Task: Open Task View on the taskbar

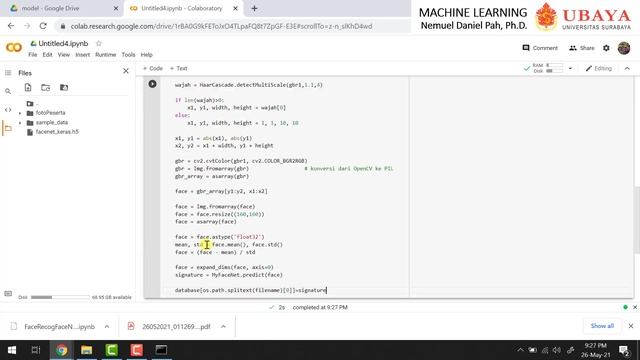Action: [36, 350]
